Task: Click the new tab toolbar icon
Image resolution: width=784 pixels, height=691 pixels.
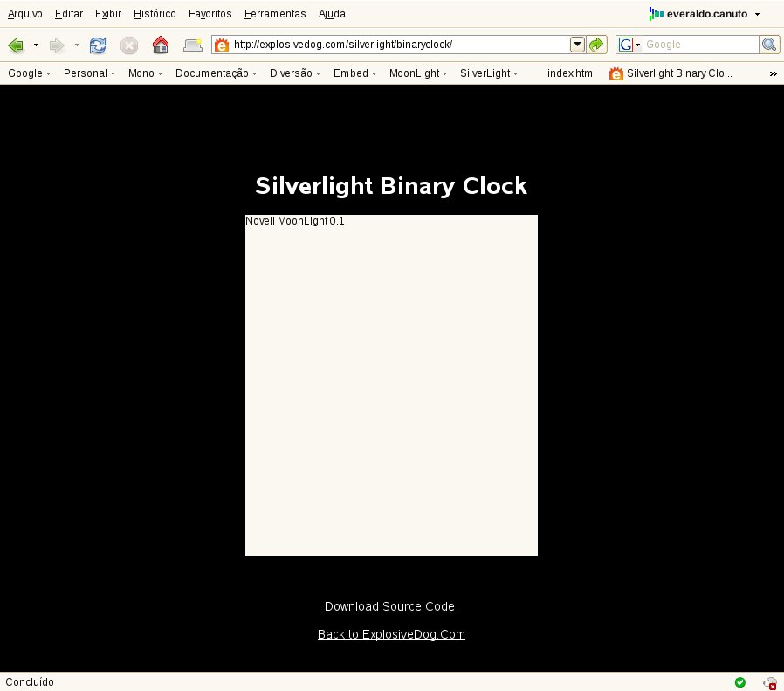Action: [x=192, y=45]
